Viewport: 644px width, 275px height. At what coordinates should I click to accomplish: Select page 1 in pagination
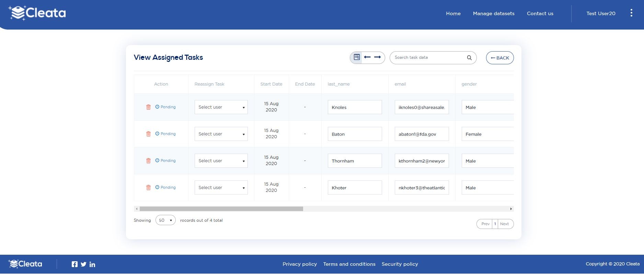(495, 224)
